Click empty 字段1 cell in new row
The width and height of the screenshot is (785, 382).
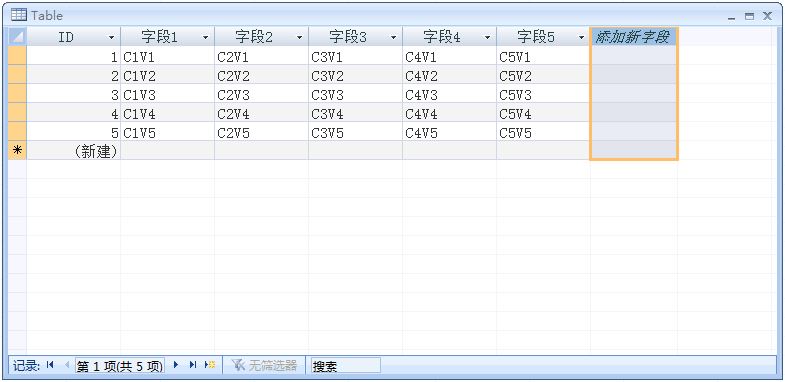[x=168, y=151]
